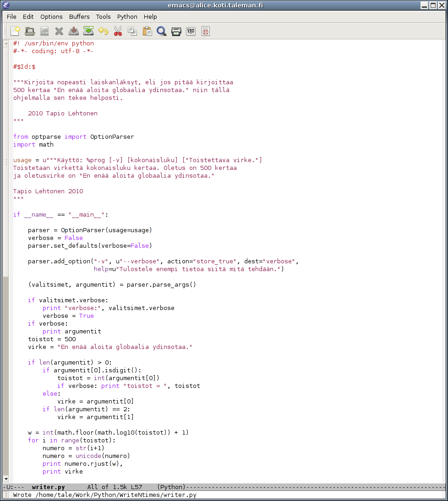This screenshot has height=501, width=448.
Task: Open the Buffers menu
Action: [x=79, y=16]
